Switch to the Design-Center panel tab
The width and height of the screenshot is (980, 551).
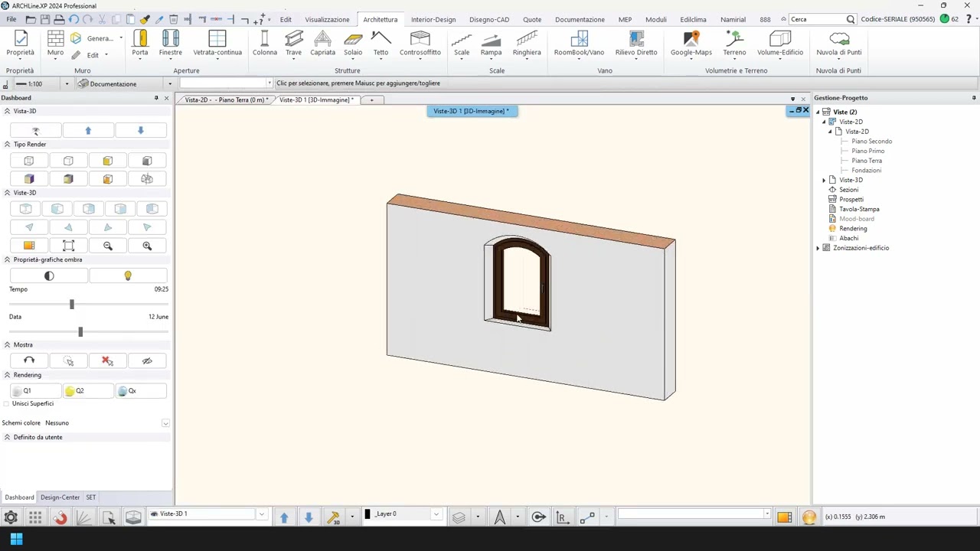[60, 497]
